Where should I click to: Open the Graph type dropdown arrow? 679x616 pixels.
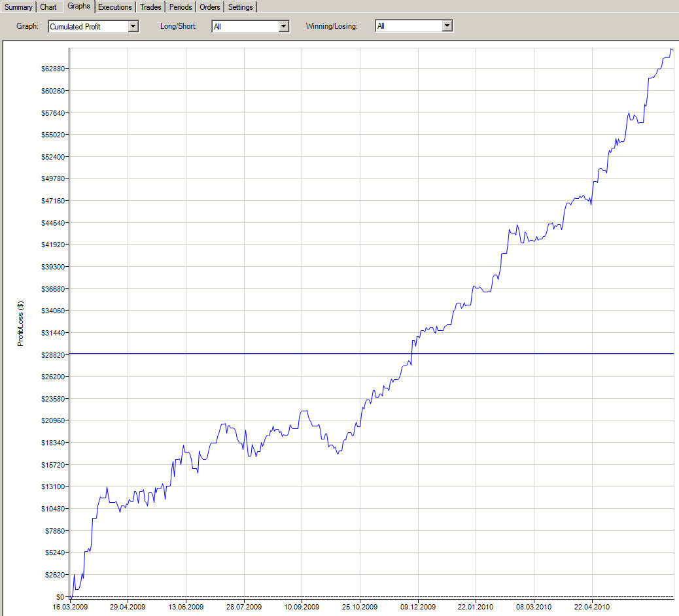[x=133, y=26]
